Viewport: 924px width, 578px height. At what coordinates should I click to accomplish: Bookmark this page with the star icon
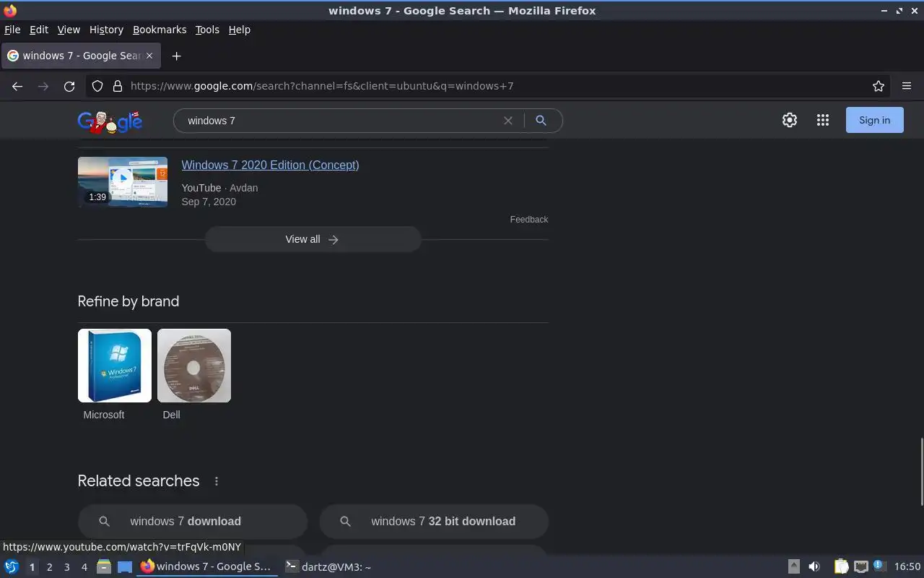coord(879,86)
